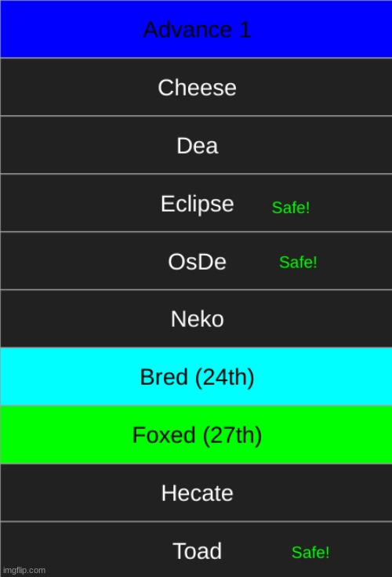The width and height of the screenshot is (392, 577).
Task: Click the Bred (24th) text
Action: 198,377
